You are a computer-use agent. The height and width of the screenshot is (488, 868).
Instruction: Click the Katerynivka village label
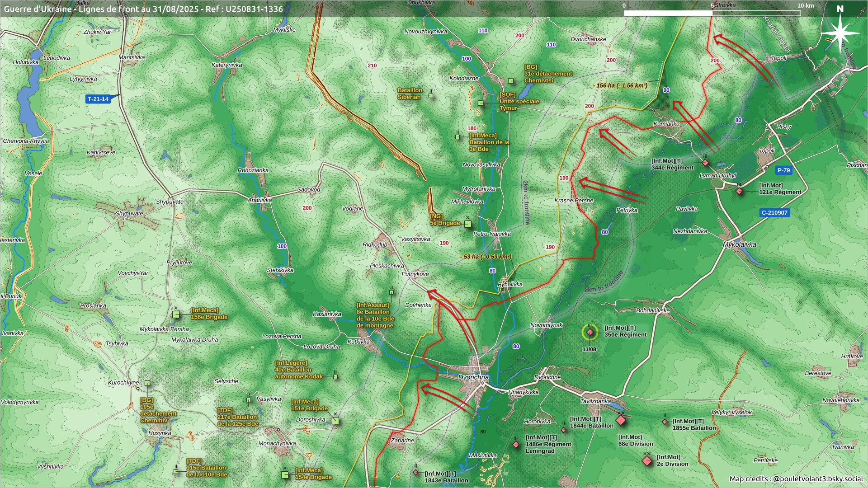point(226,65)
